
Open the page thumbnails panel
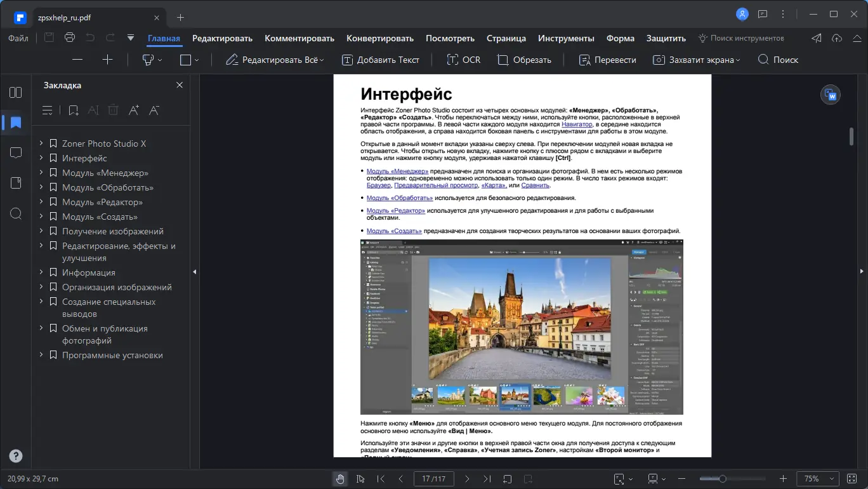[x=16, y=93]
